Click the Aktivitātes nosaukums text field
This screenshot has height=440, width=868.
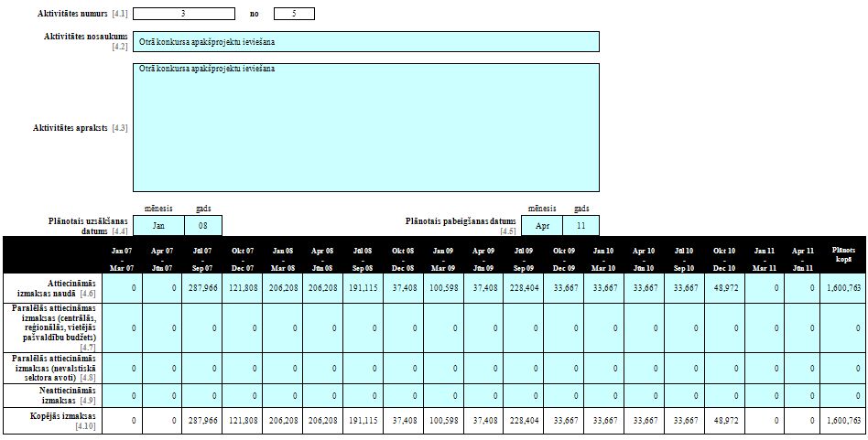pyautogui.click(x=366, y=41)
